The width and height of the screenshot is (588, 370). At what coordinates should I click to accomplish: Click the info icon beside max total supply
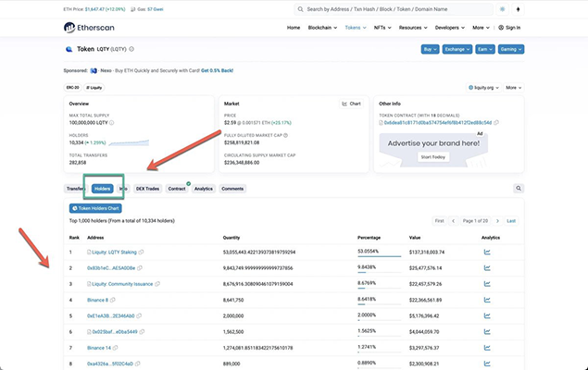coord(111,123)
